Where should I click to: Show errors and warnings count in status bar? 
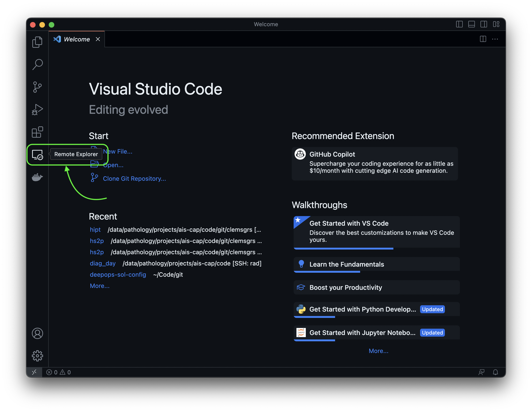point(59,372)
